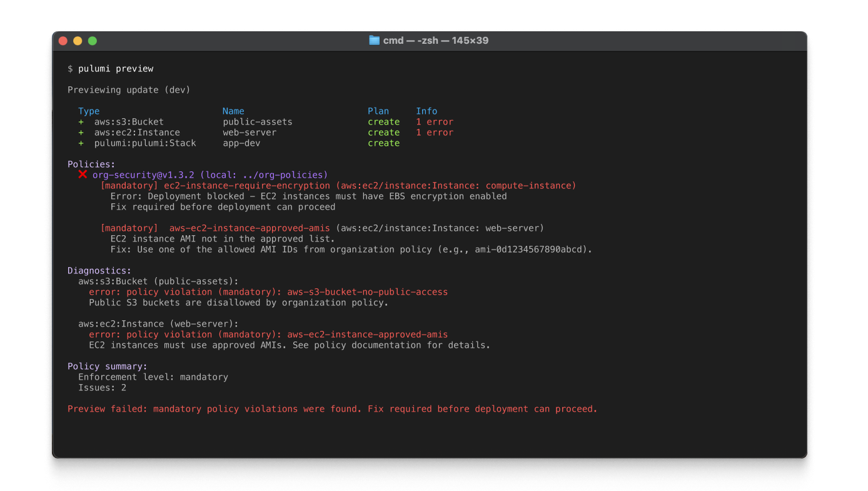Click '1 error' in the public-assets row
This screenshot has width=868, height=491.
(x=435, y=122)
